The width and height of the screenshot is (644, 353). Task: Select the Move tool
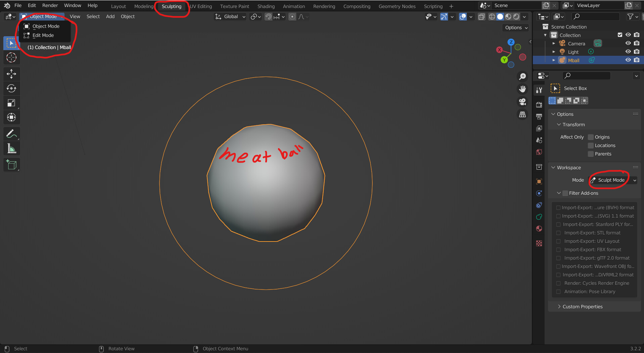pos(11,74)
